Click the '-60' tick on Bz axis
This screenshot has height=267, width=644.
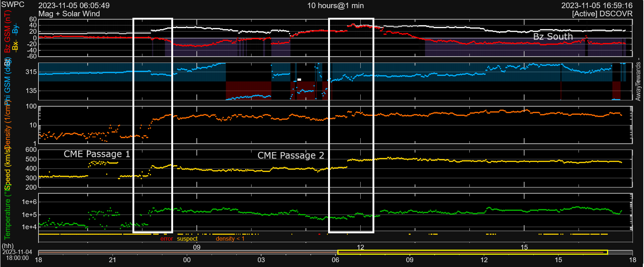point(31,56)
